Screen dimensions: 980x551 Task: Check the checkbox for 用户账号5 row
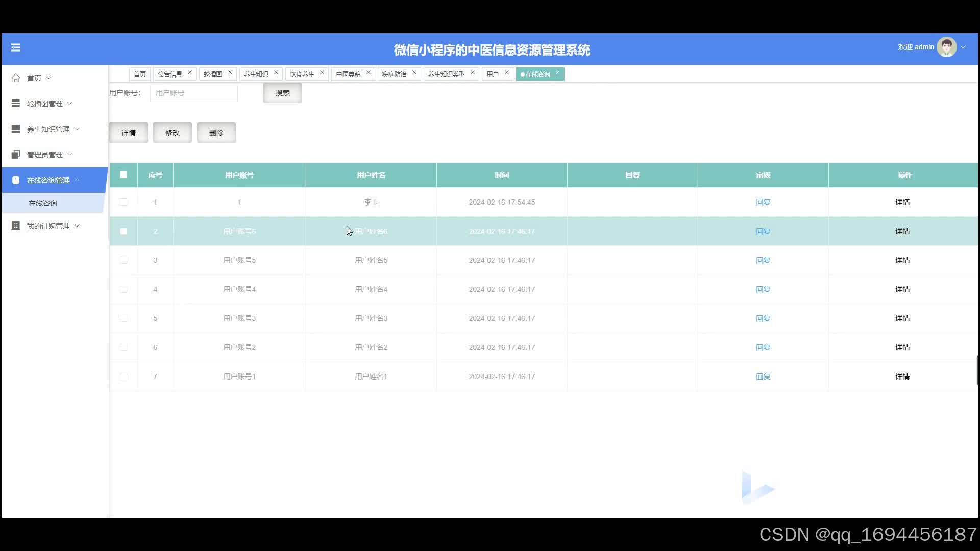tap(124, 261)
